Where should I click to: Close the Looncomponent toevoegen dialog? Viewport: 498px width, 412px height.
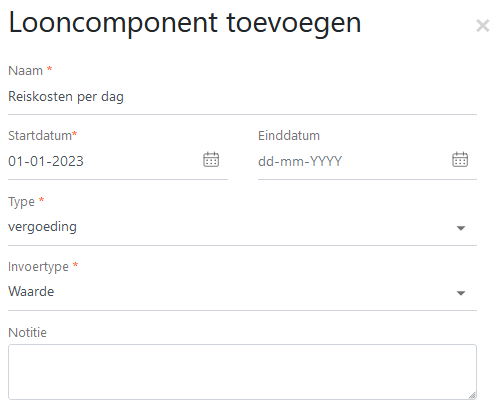point(482,26)
